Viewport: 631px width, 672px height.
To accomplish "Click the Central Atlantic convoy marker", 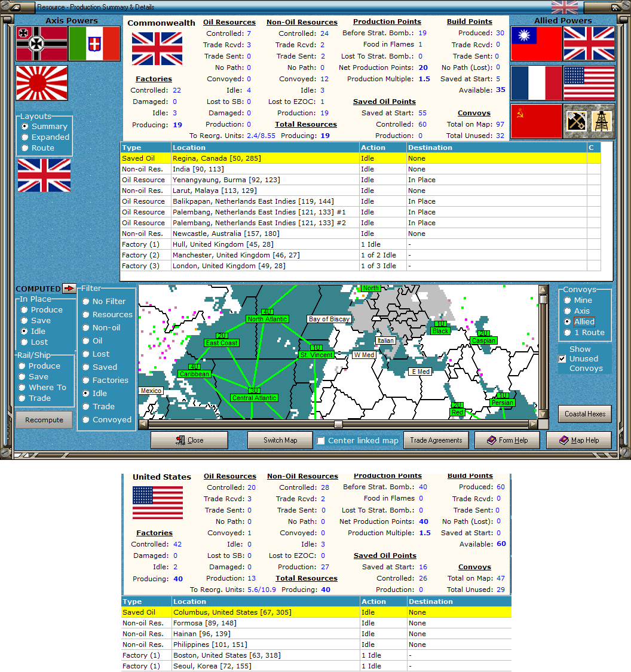I will (x=254, y=398).
